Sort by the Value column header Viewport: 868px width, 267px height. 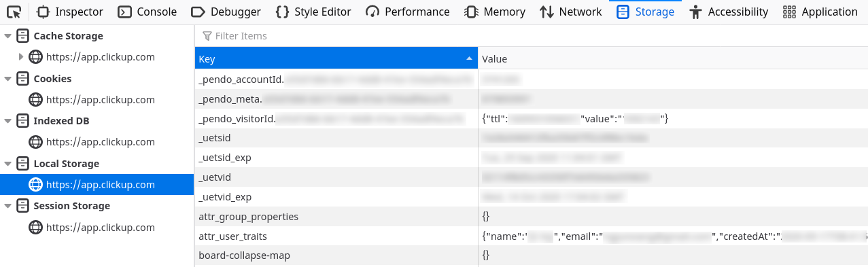pos(673,59)
